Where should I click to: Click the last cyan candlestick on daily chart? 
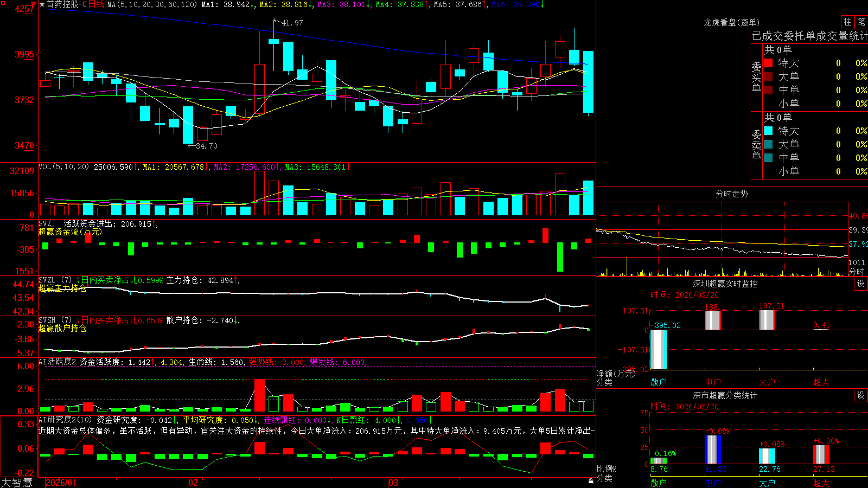point(588,82)
